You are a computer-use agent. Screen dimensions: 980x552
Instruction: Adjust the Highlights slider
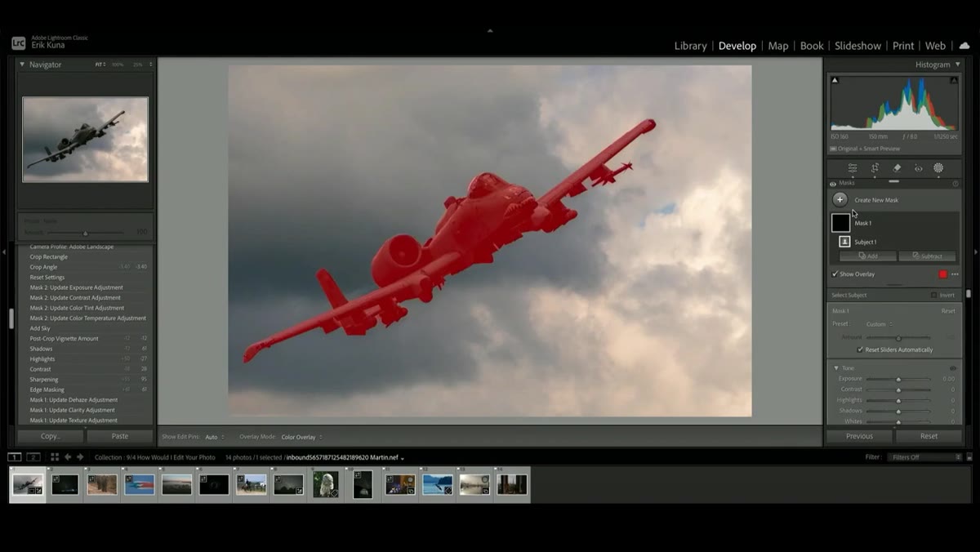coord(898,400)
